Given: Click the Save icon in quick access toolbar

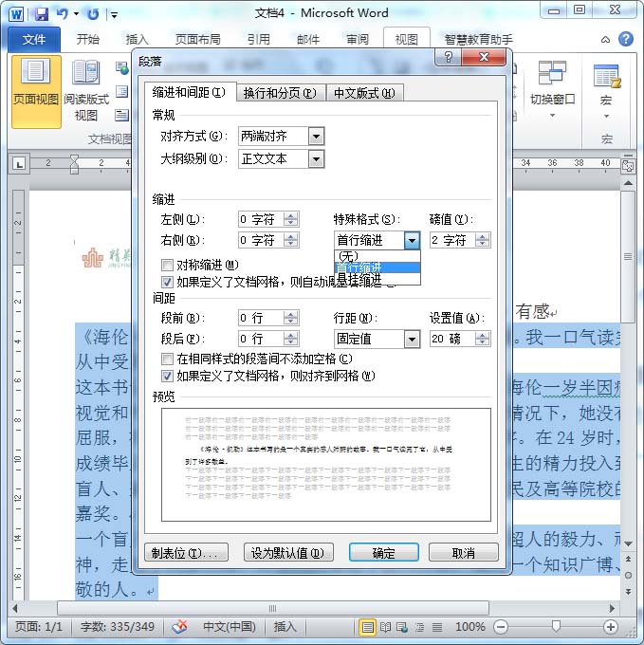Looking at the screenshot, I should [41, 13].
